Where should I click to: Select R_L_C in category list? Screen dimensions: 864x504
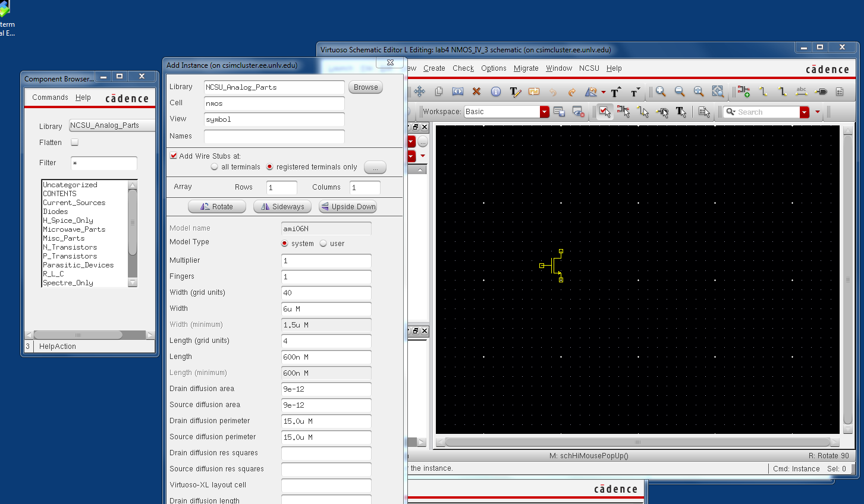point(54,274)
